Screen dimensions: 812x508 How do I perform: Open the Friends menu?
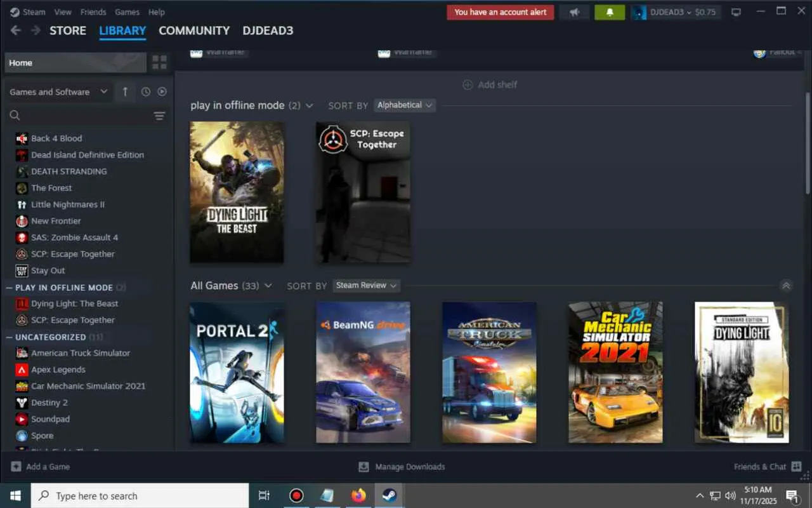[x=93, y=12]
